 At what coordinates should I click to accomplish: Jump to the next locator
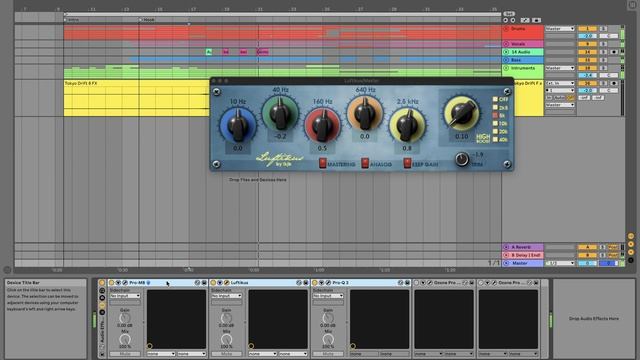[x=513, y=20]
